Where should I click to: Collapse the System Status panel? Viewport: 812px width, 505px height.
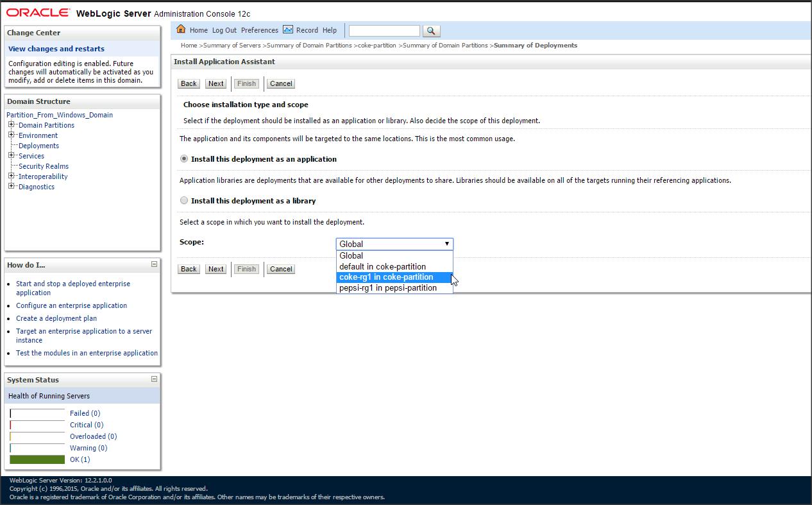click(154, 379)
